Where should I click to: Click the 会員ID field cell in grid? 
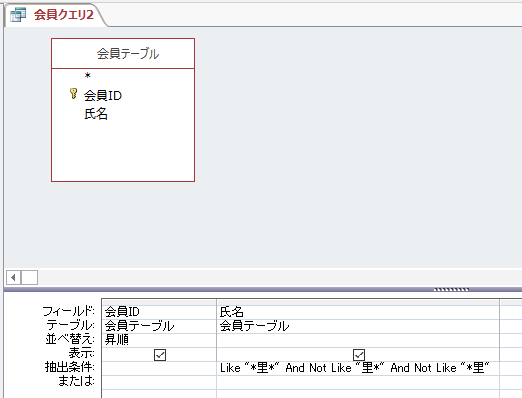click(159, 312)
